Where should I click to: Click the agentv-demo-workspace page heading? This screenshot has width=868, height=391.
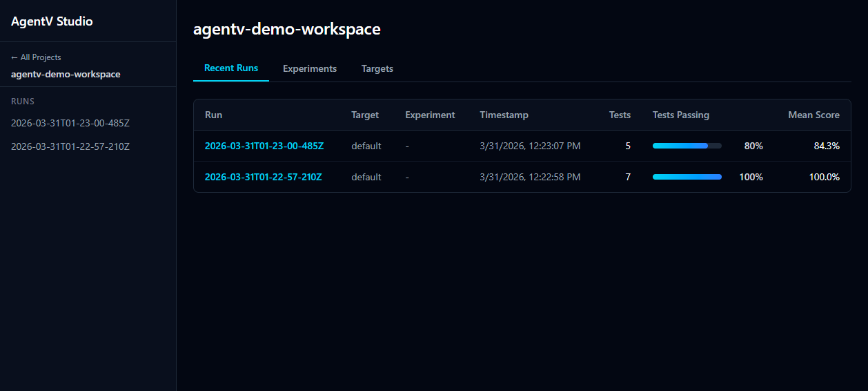tap(287, 29)
